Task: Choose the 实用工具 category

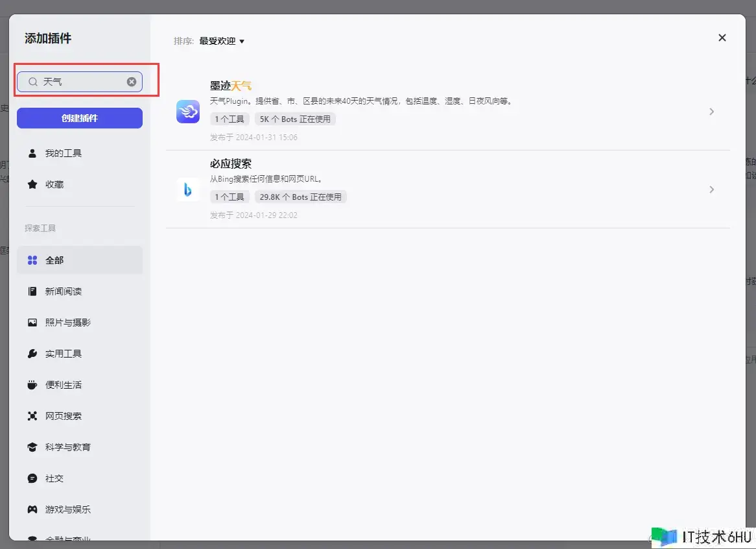Action: [x=64, y=354]
